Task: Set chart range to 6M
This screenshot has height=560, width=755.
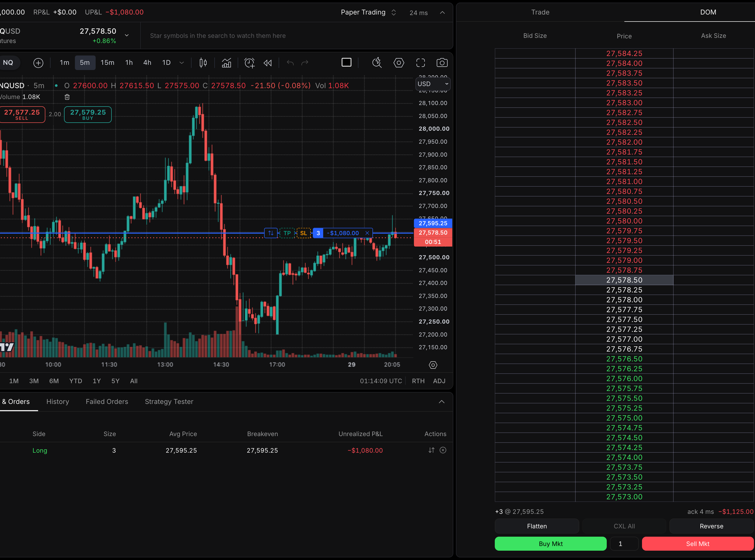Action: (54, 381)
